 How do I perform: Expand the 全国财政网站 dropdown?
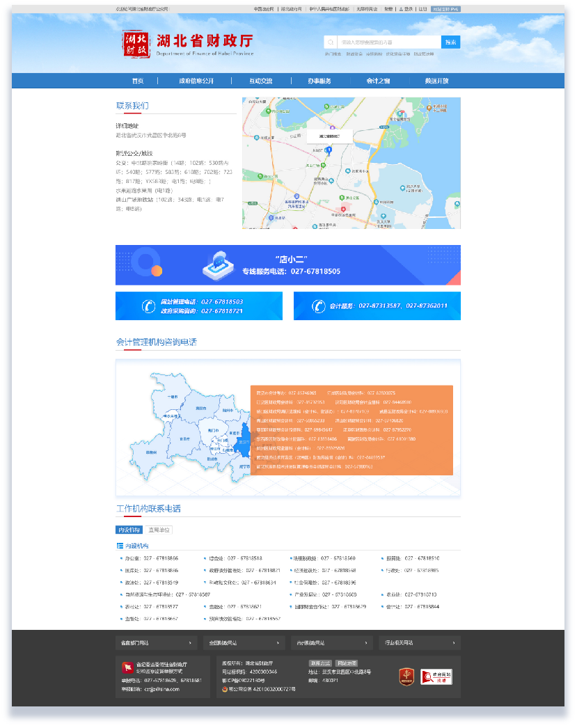[246, 642]
